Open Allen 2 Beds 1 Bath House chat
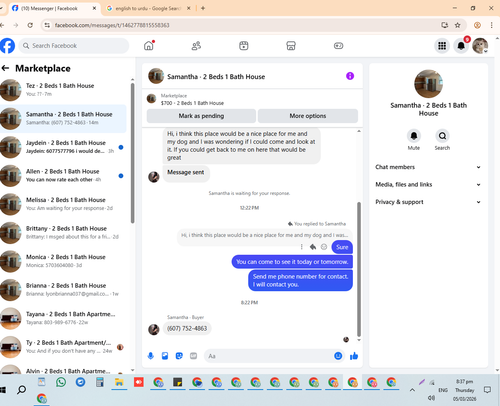The height and width of the screenshot is (406, 500). coord(63,176)
